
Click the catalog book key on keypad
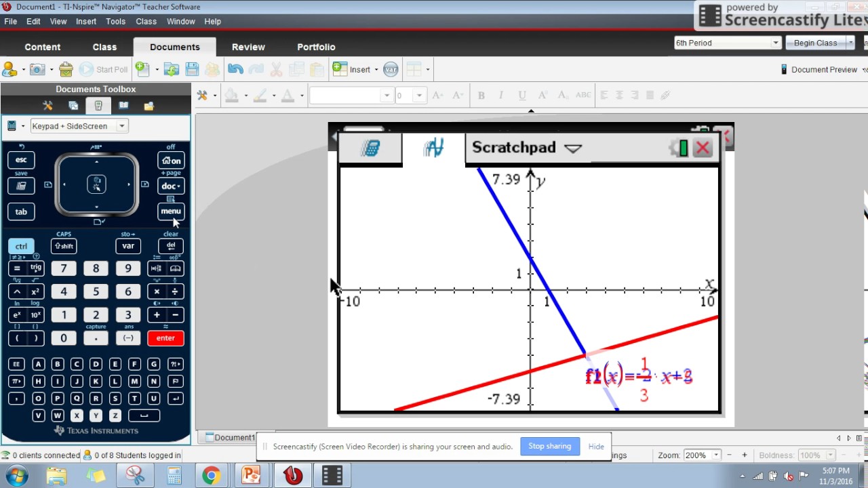click(x=175, y=268)
